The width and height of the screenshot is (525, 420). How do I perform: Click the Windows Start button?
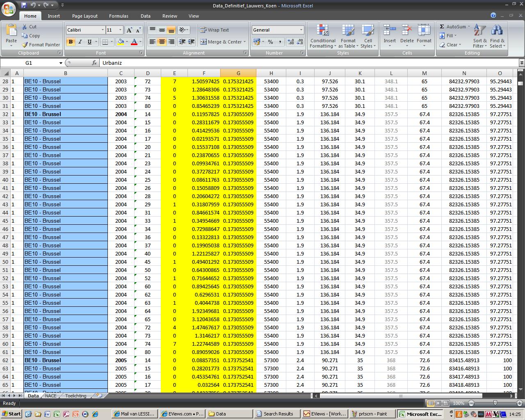tap(11, 414)
